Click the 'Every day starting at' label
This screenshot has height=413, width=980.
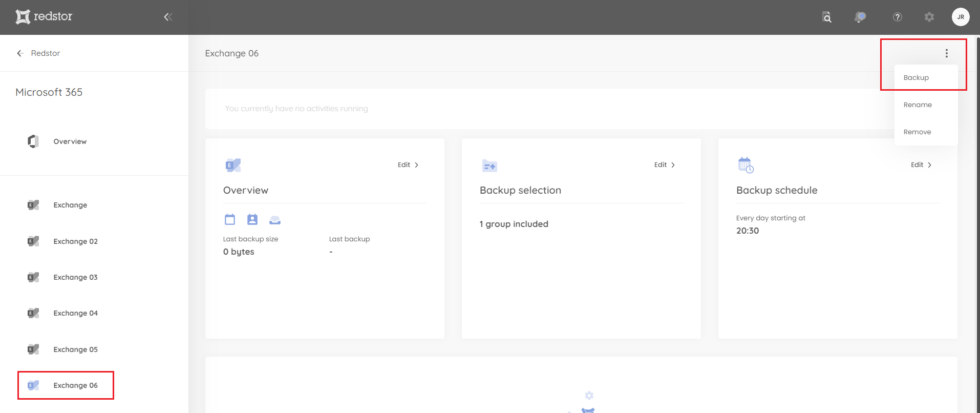click(x=771, y=218)
